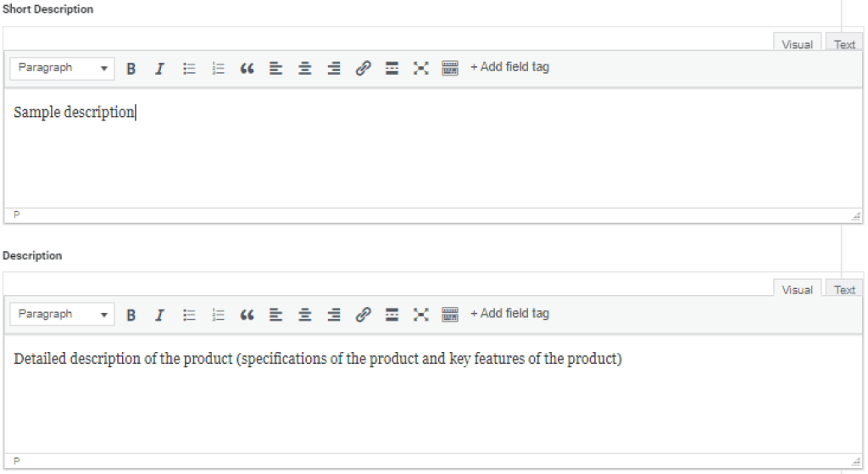Open Paragraph format dropdown in Short Description
The height and width of the screenshot is (474, 868).
63,68
